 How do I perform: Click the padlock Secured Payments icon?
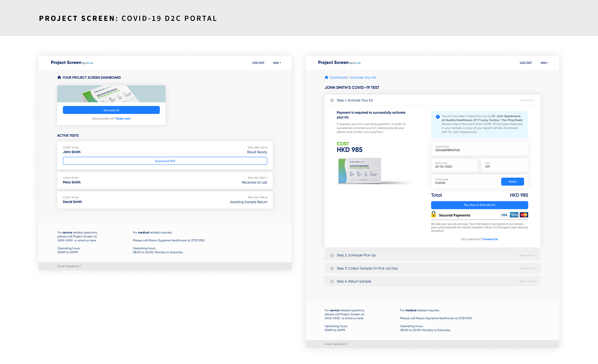pos(434,215)
